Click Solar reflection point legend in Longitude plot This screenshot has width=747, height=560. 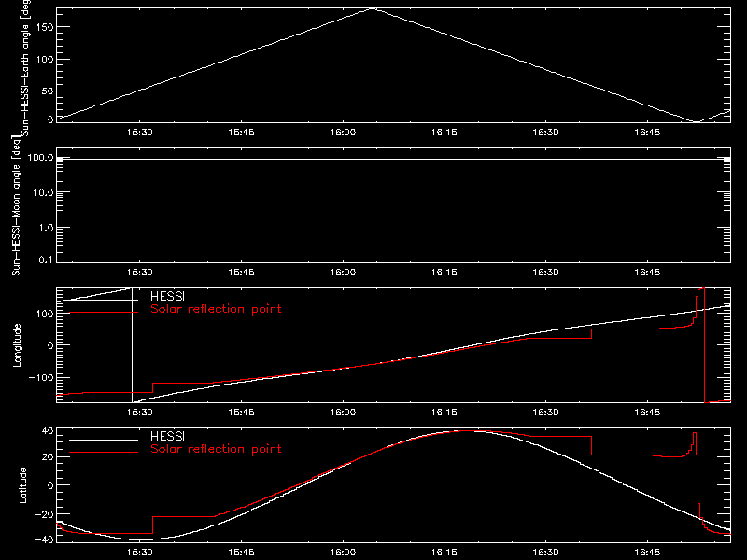[216, 309]
